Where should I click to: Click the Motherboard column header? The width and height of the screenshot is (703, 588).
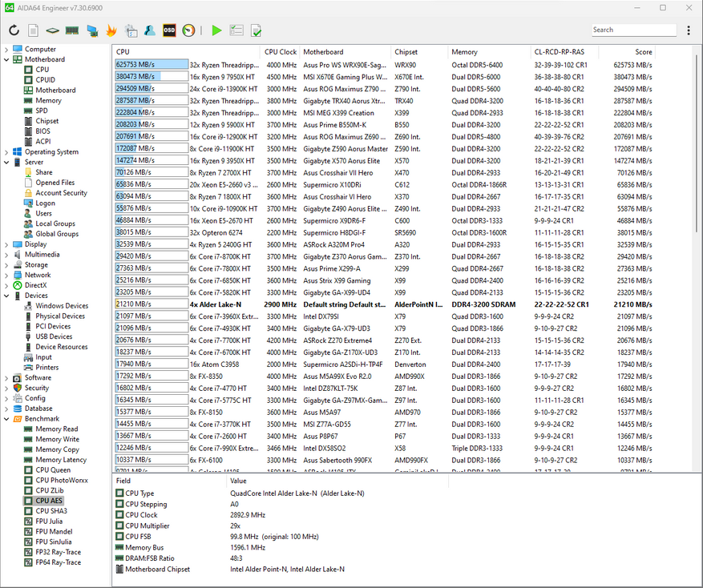(x=323, y=51)
